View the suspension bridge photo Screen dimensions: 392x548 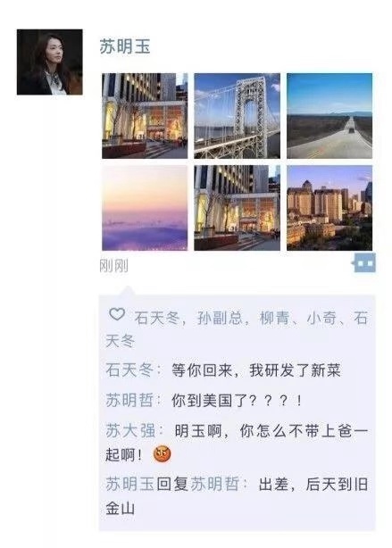238,116
